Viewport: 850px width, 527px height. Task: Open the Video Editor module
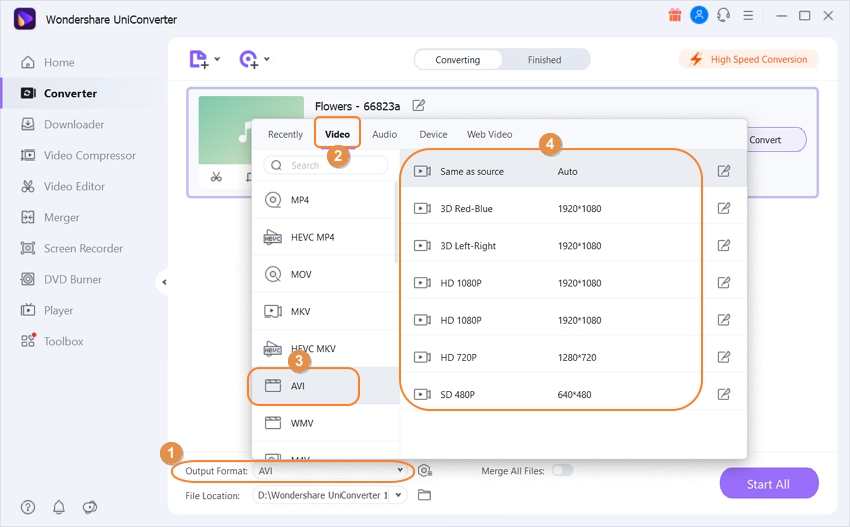click(x=62, y=187)
